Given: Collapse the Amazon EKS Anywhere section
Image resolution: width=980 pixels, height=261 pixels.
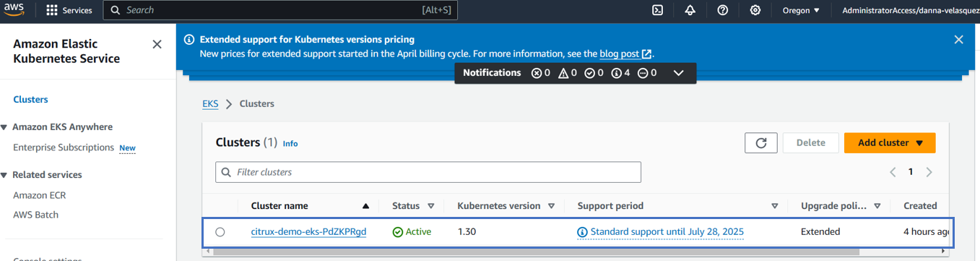Looking at the screenshot, I should (x=4, y=127).
